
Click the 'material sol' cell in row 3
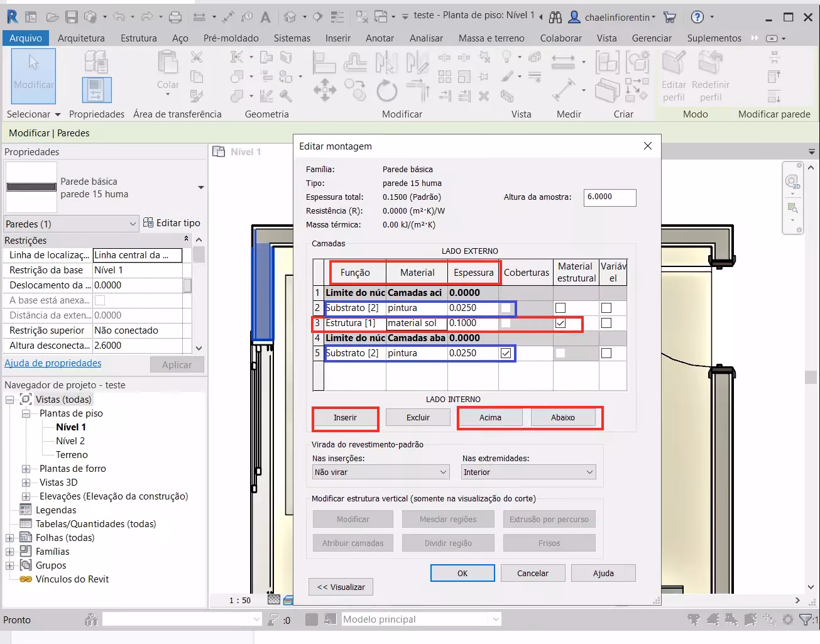[417, 323]
